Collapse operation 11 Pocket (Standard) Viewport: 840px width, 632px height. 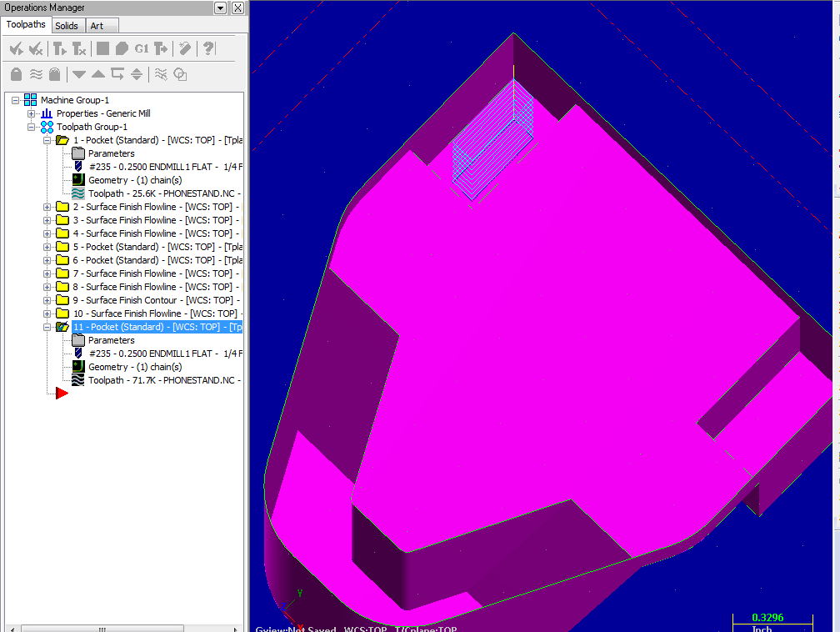point(47,327)
